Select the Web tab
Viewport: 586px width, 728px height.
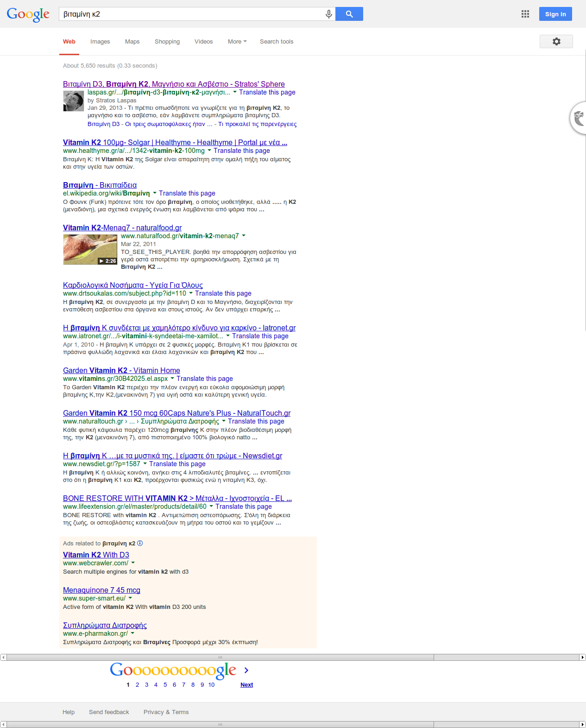pyautogui.click(x=69, y=41)
